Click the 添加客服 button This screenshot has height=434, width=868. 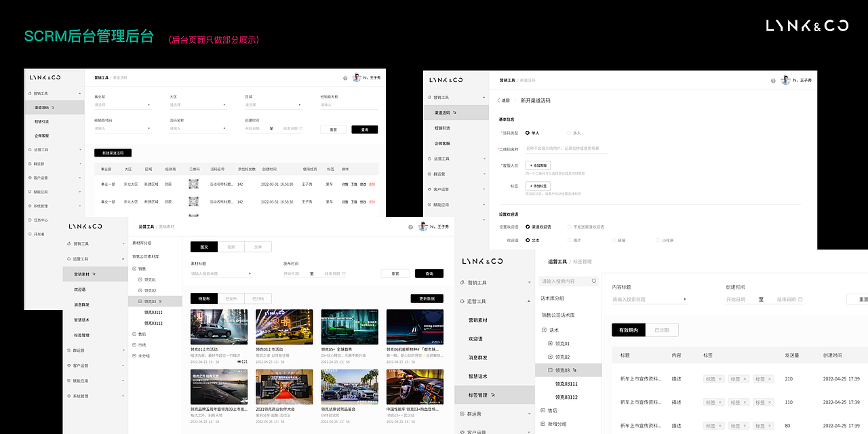coord(538,165)
